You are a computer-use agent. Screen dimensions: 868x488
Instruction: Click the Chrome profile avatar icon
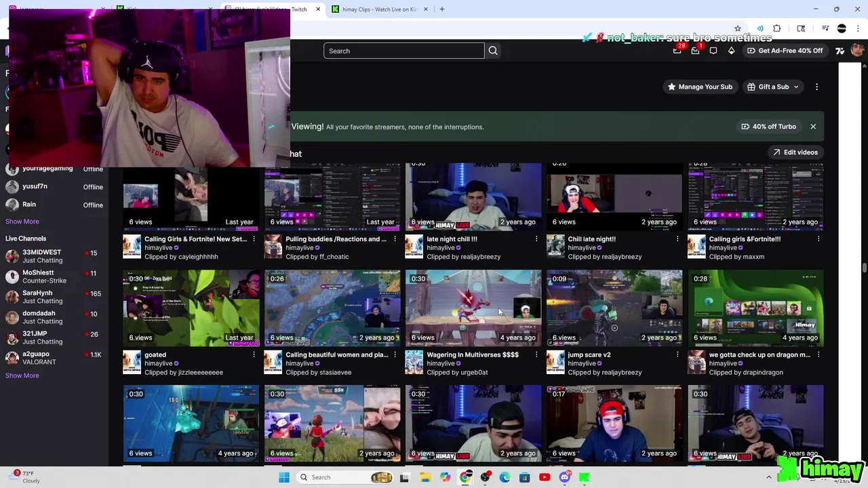click(x=842, y=28)
